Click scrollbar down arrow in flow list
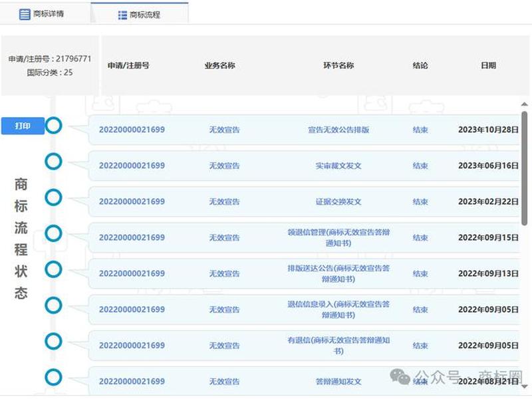532x399 pixels. 525,386
